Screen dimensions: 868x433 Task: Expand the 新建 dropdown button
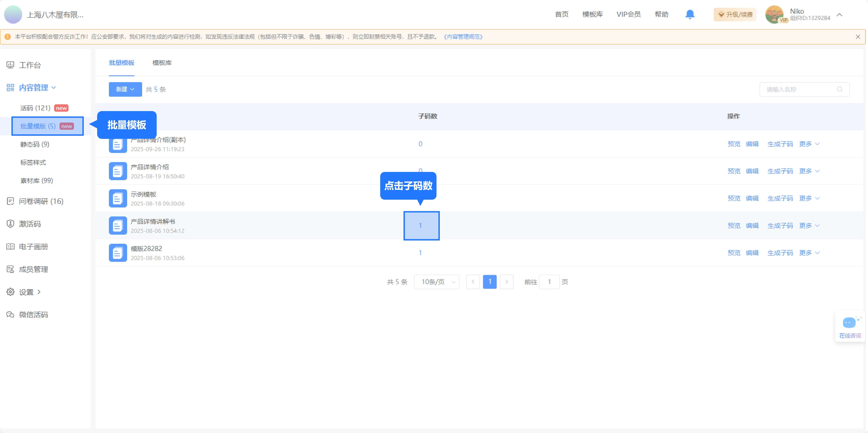click(125, 89)
